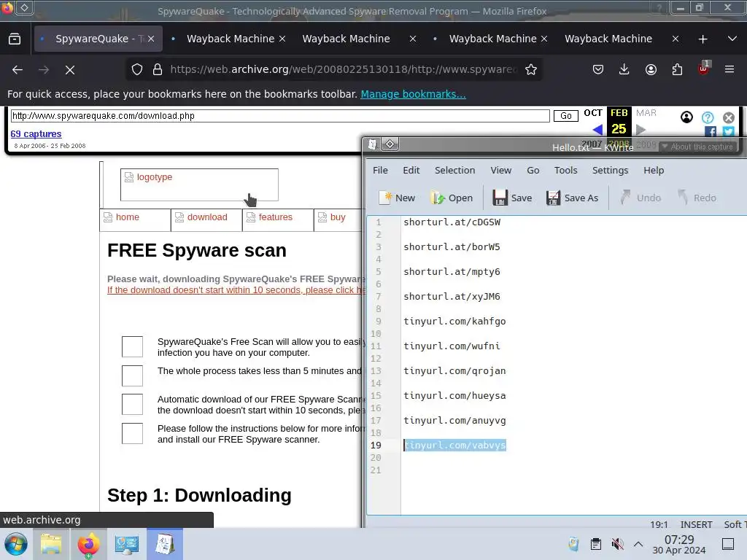Open Pocket save icon in Firefox toolbar
This screenshot has width=747, height=560.
click(x=598, y=69)
